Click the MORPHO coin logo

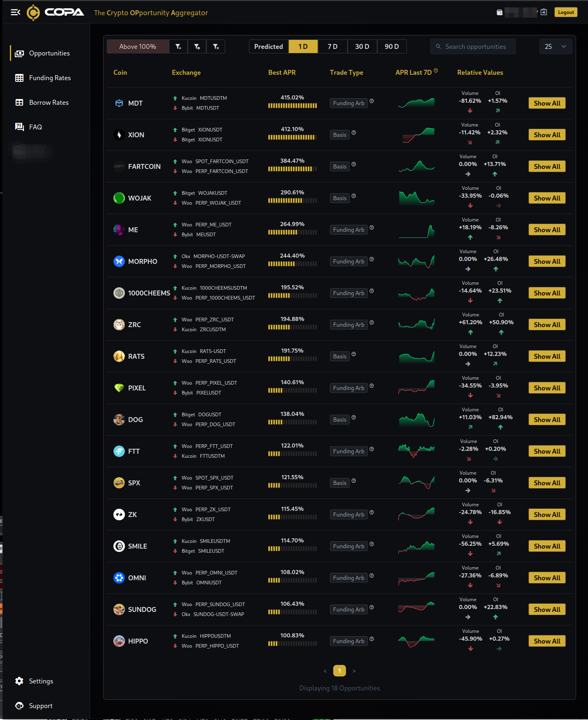119,261
